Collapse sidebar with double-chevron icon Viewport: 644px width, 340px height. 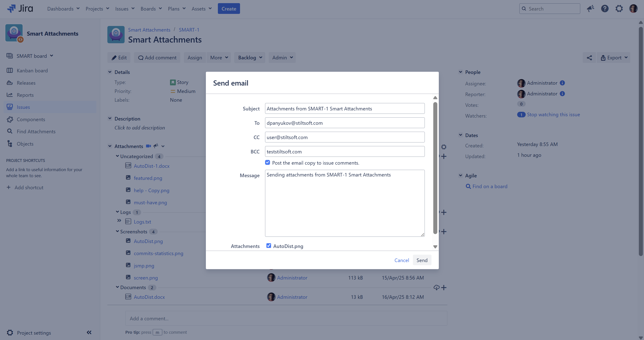(x=89, y=332)
